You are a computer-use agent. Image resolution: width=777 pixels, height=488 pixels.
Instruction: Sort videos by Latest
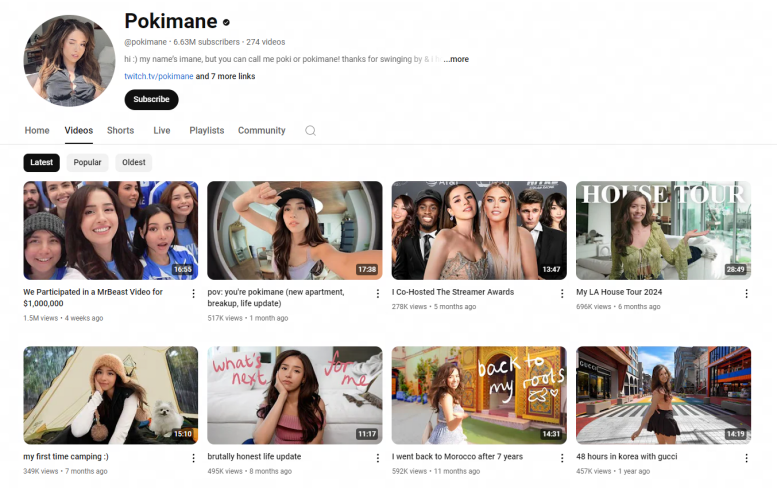42,163
